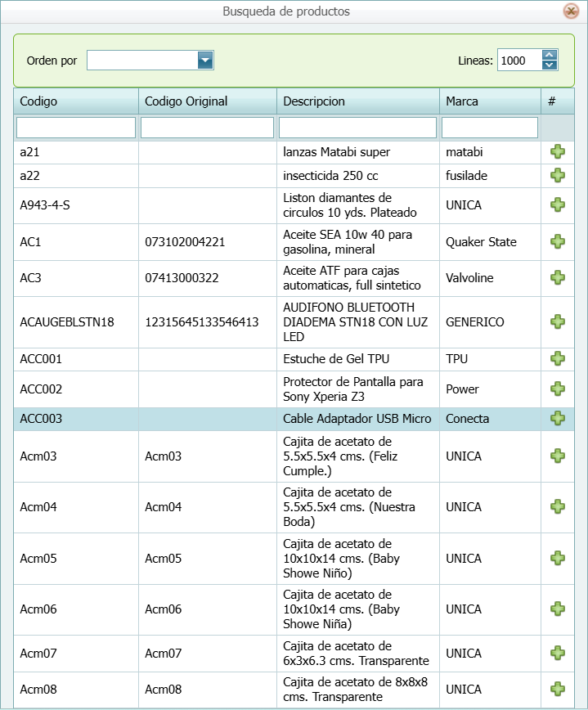
Task: Click green plus for insecticida 250 cc
Action: (x=558, y=176)
